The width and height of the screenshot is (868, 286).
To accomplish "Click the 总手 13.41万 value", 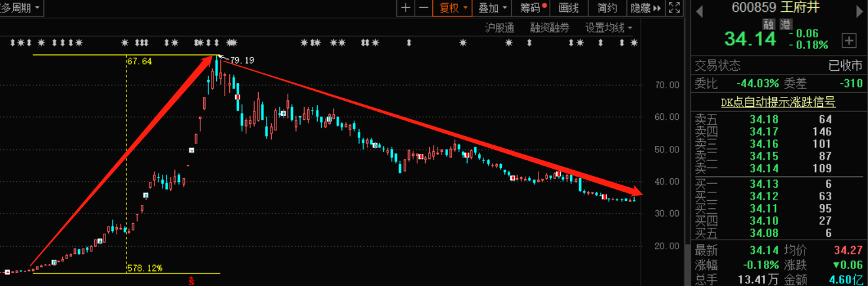I will coord(760,280).
